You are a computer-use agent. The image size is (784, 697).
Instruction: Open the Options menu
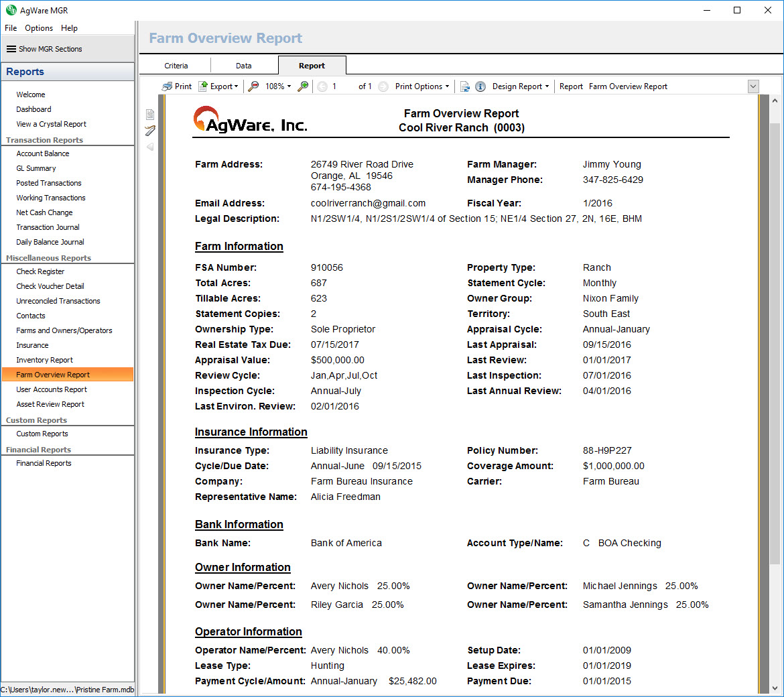click(x=39, y=28)
